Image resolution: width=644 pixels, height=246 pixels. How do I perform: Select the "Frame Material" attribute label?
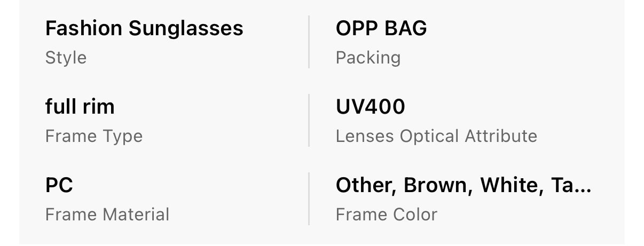click(x=107, y=215)
